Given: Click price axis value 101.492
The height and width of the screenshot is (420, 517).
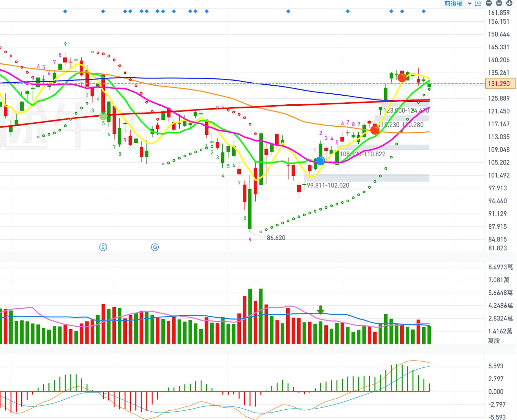Looking at the screenshot, I should [499, 175].
